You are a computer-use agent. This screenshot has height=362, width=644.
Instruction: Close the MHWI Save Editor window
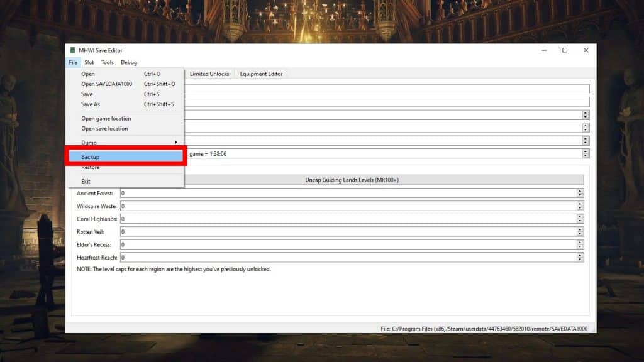[x=586, y=50]
